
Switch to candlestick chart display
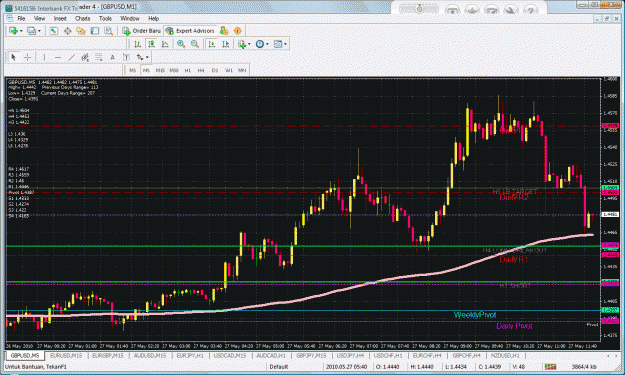click(x=151, y=44)
